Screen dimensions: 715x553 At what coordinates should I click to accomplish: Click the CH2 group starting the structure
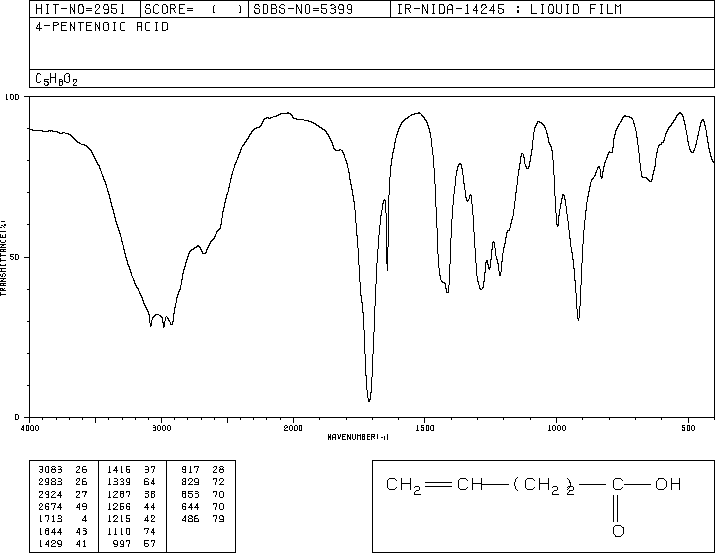click(x=404, y=486)
